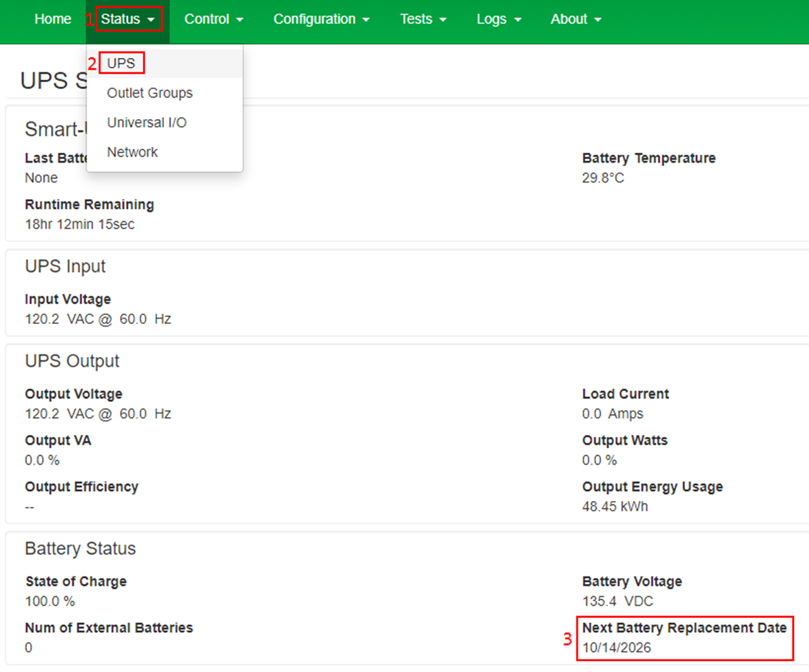Click the date 10/14/2026
The height and width of the screenshot is (672, 809).
coord(617,648)
